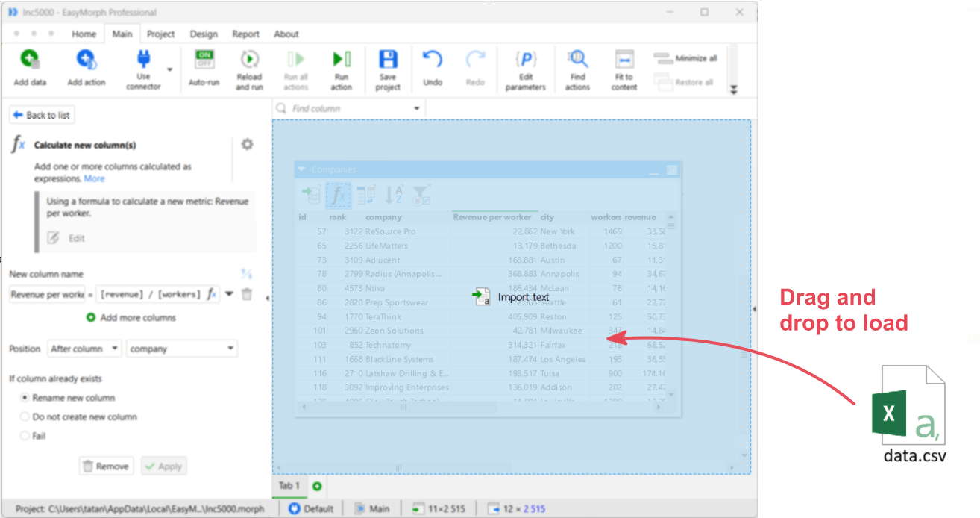The image size is (980, 518).
Task: Click the expression field [revenue] / [workers]
Action: click(x=151, y=294)
